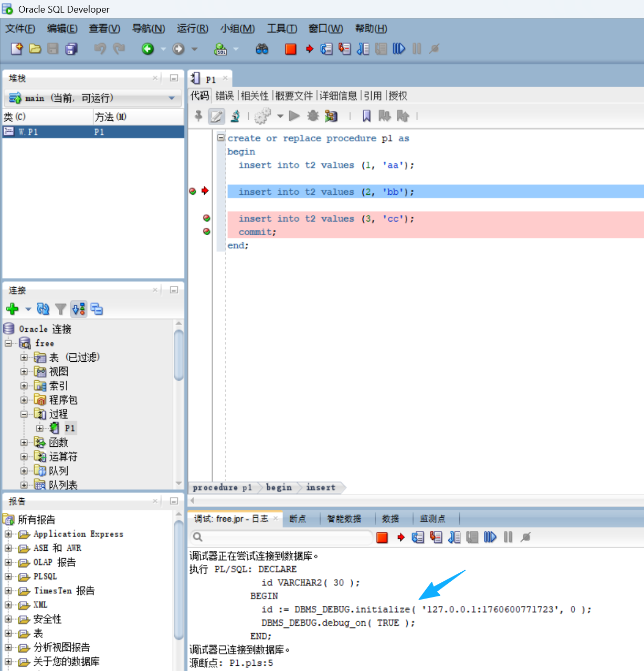644x671 pixels.
Task: Open the SQL Worksheet icon
Action: pos(220,49)
